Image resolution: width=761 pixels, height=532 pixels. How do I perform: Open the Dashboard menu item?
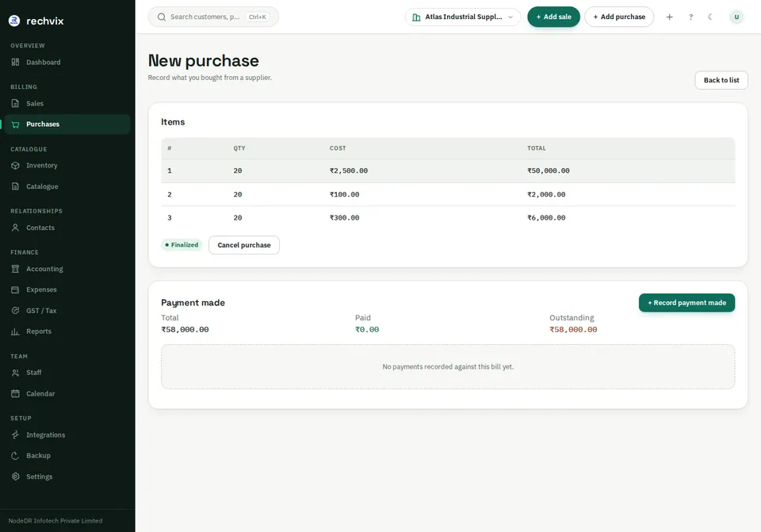pyautogui.click(x=67, y=62)
